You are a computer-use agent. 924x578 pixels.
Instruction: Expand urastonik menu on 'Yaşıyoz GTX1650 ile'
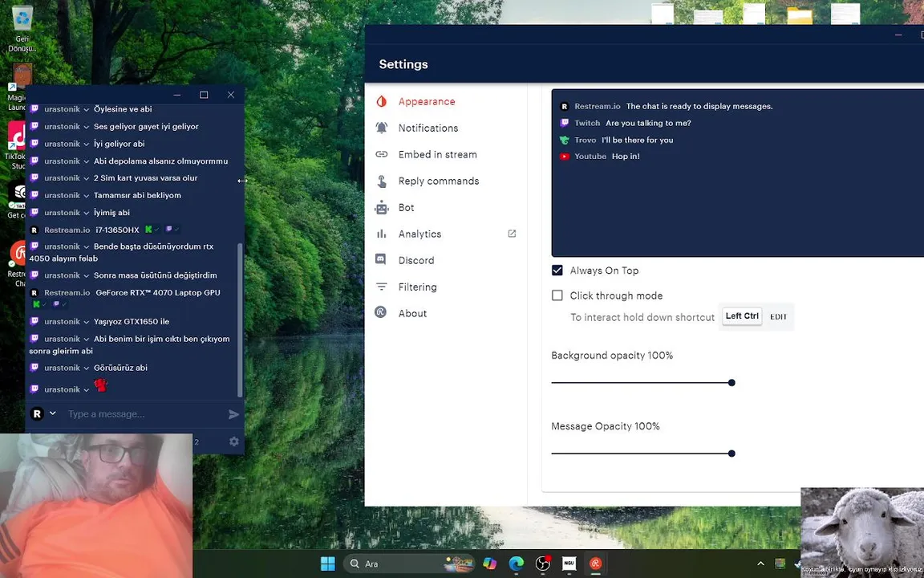[x=86, y=322]
